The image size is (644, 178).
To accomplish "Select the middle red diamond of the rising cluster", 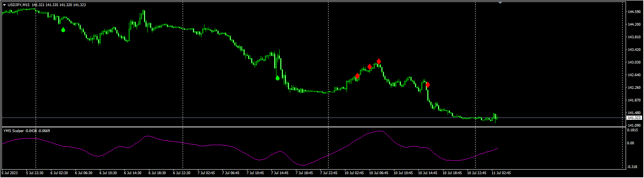I will pos(369,67).
